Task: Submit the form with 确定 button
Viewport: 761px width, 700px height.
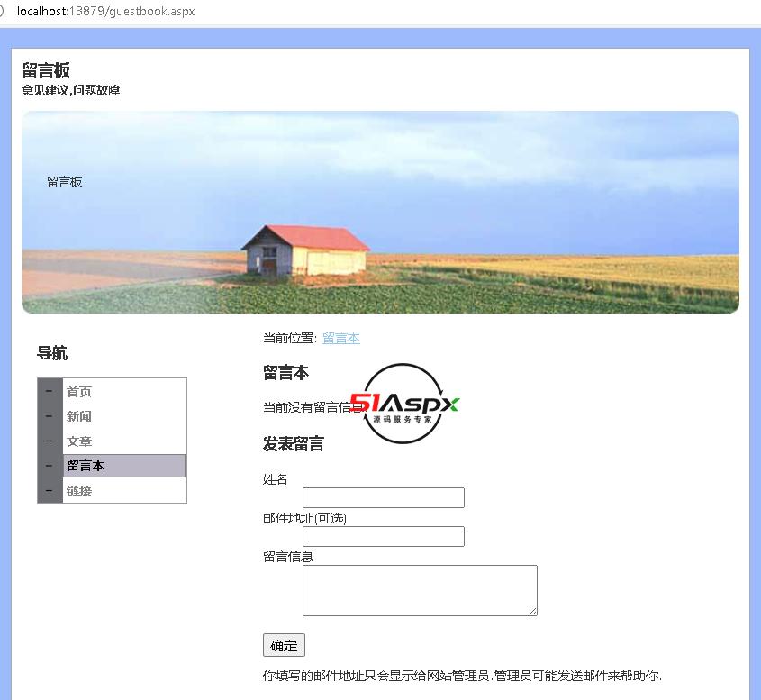Action: (x=284, y=645)
